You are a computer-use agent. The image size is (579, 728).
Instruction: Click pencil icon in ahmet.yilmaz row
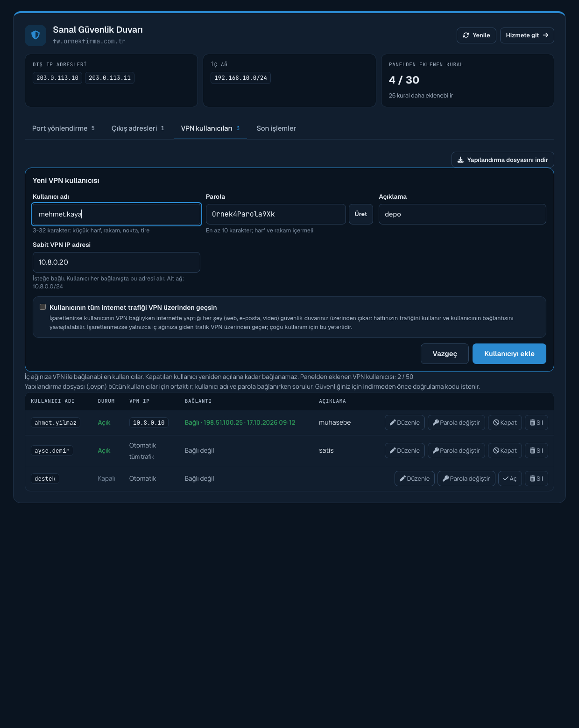pos(393,423)
